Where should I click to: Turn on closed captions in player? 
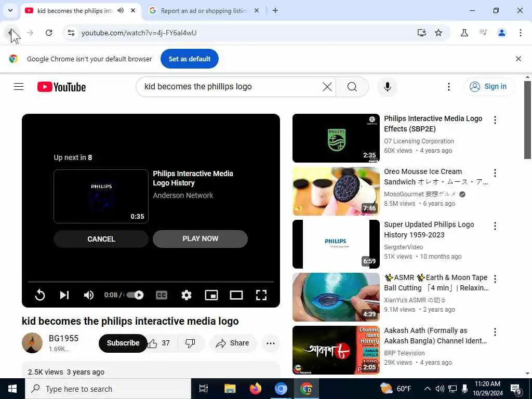pyautogui.click(x=162, y=295)
